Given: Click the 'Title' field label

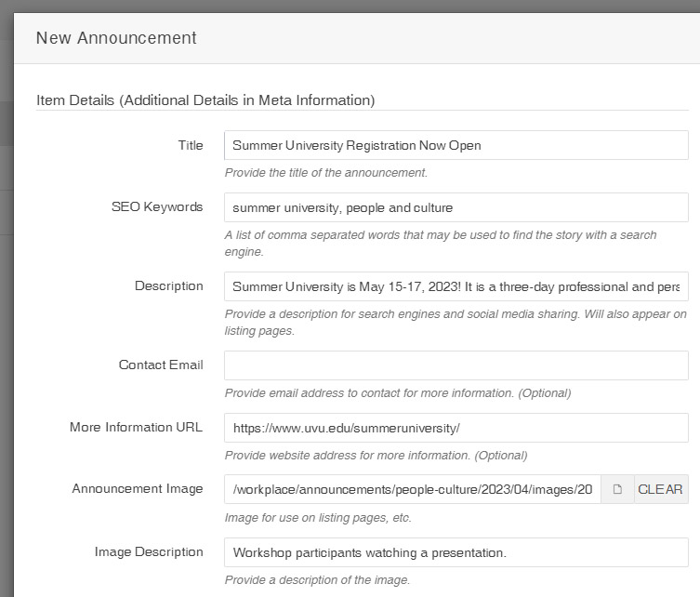Looking at the screenshot, I should click(191, 145).
